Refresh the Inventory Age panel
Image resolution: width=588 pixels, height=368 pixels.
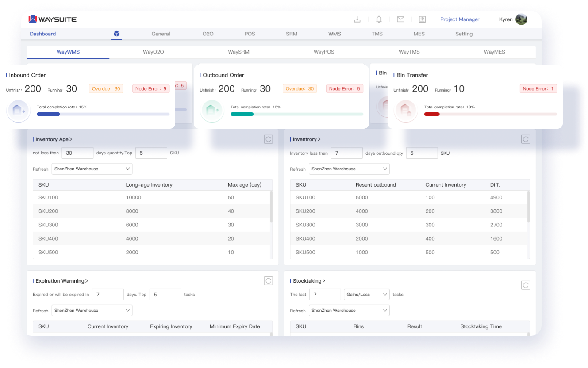[x=268, y=139]
